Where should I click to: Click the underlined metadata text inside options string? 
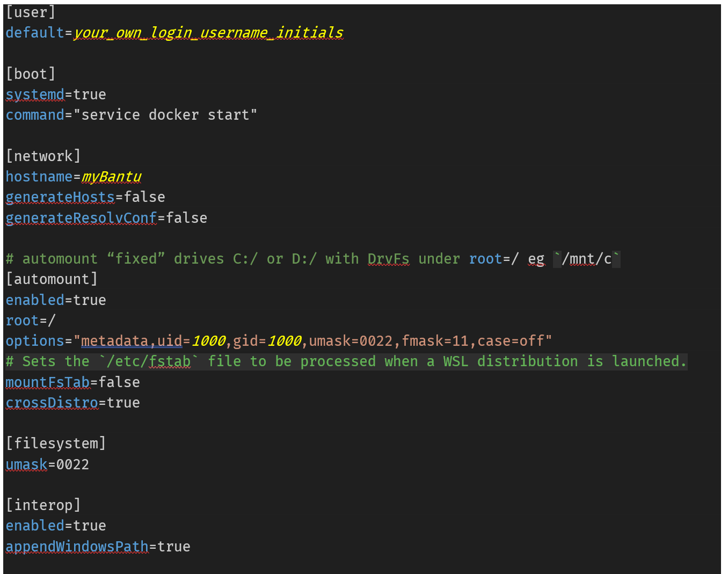point(115,340)
